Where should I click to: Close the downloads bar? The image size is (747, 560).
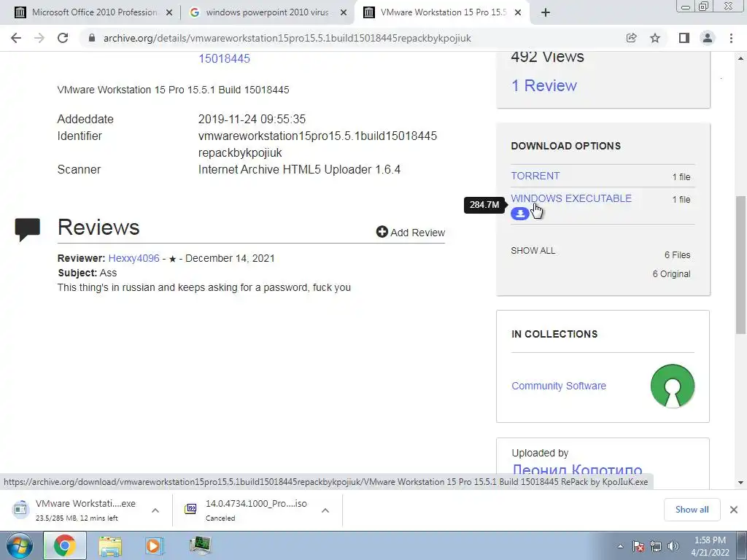[x=734, y=510]
